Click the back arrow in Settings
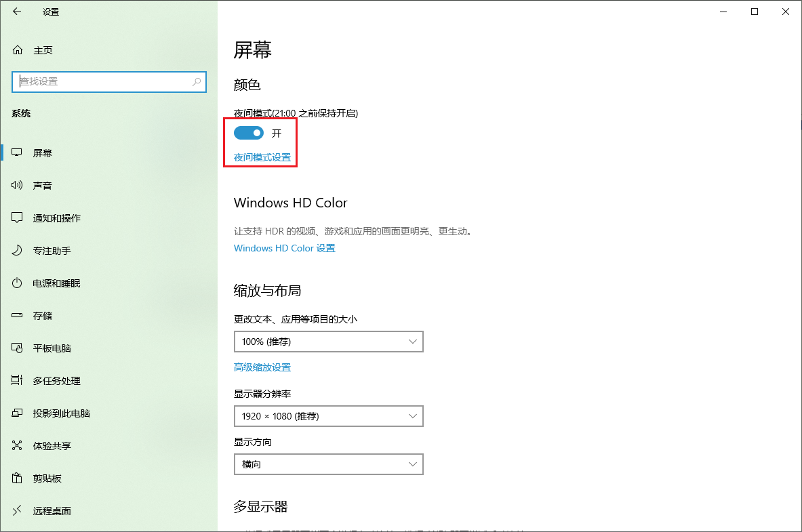The image size is (802, 532). pos(16,12)
